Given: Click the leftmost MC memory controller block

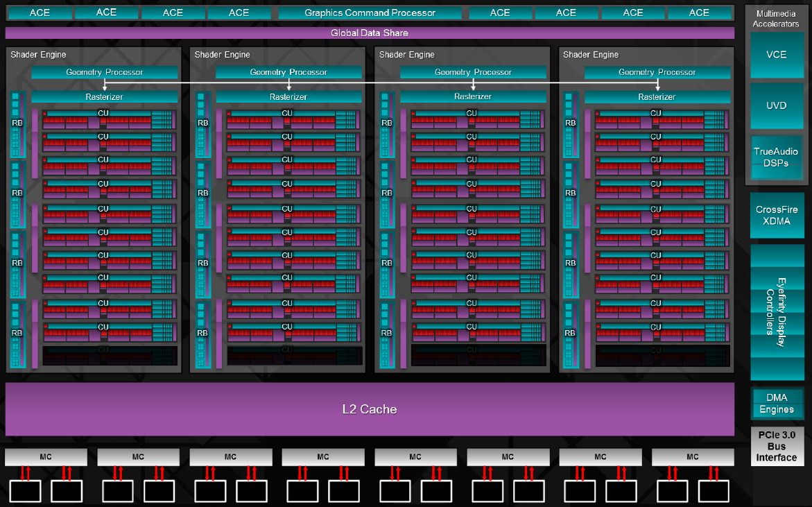Looking at the screenshot, I should pos(46,457).
